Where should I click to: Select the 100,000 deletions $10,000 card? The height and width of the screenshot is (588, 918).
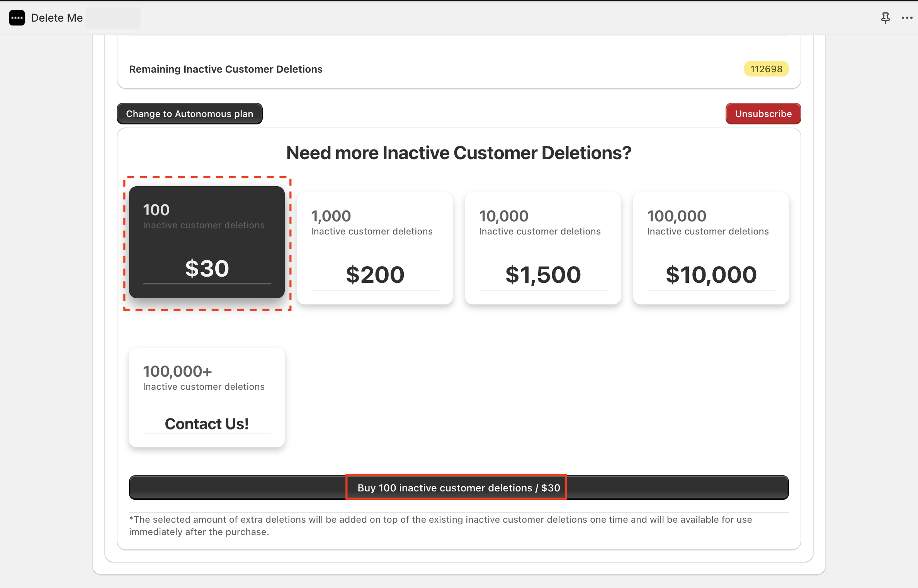[x=711, y=248]
